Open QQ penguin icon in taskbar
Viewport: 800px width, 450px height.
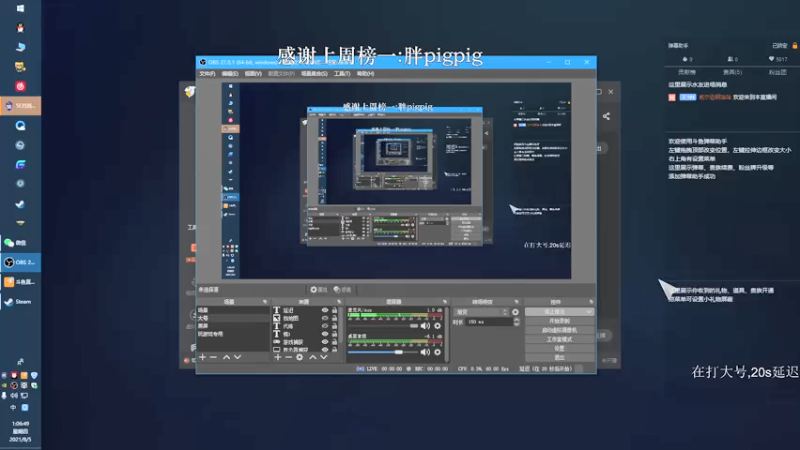point(20,28)
